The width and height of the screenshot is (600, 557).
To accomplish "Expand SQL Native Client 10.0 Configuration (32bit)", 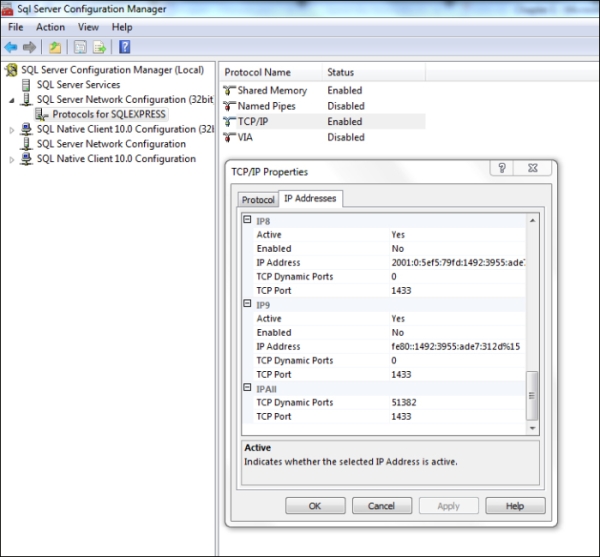I will [12, 129].
